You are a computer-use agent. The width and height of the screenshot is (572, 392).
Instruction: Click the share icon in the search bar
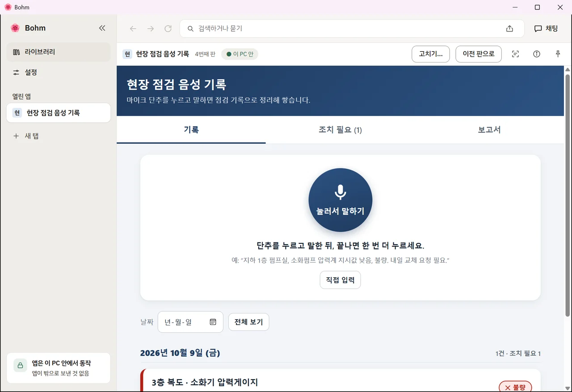tap(509, 29)
